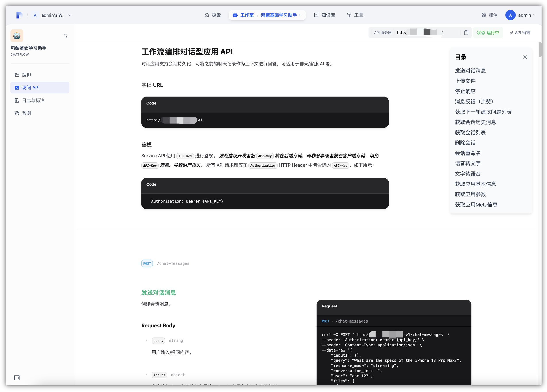This screenshot has height=392, width=547.
Task: Jump to 删除会话 in the contents
Action: point(465,143)
